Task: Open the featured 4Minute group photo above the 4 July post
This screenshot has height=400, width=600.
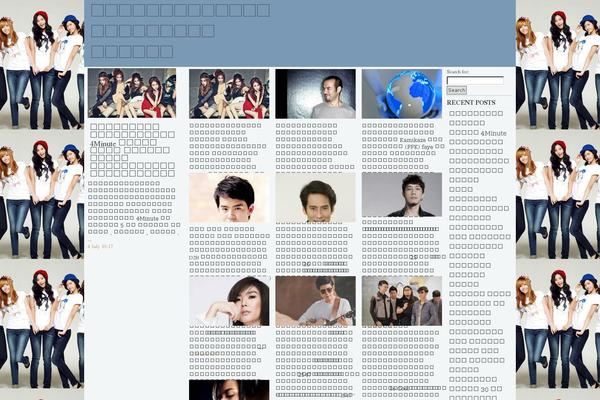Action: click(x=132, y=93)
